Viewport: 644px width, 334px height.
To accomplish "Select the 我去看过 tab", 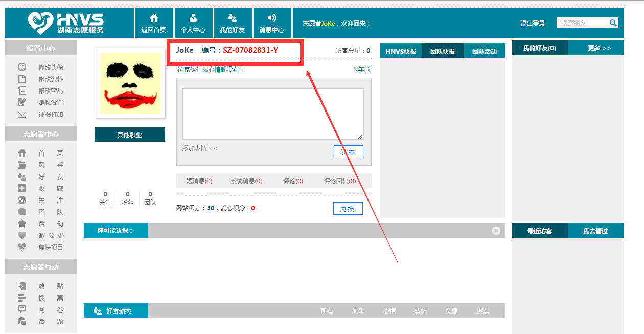I will coord(595,231).
